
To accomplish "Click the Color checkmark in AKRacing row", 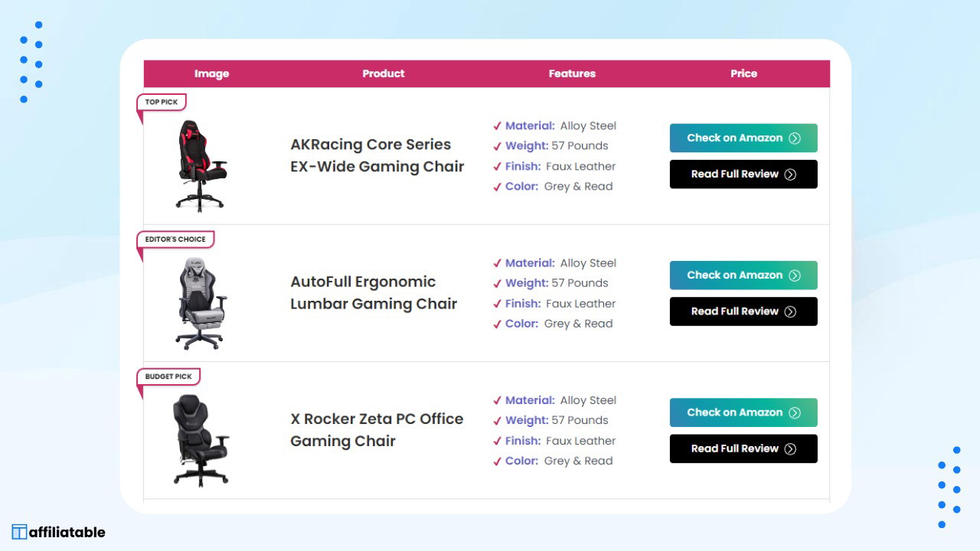I will pos(498,187).
